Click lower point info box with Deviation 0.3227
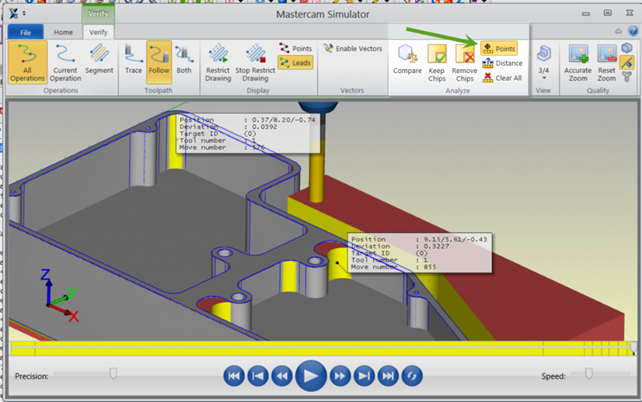The width and height of the screenshot is (642, 402). 420,253
